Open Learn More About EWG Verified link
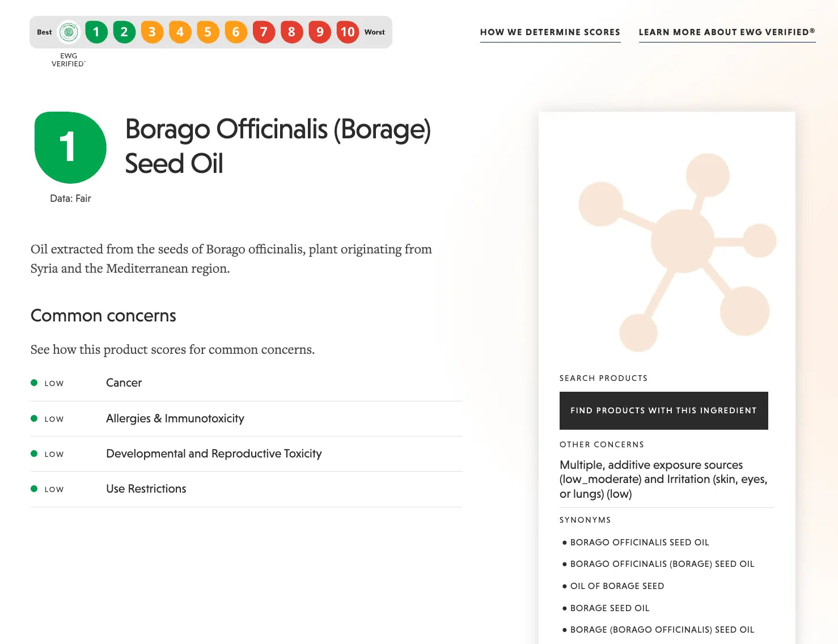This screenshot has height=644, width=838. 727,32
